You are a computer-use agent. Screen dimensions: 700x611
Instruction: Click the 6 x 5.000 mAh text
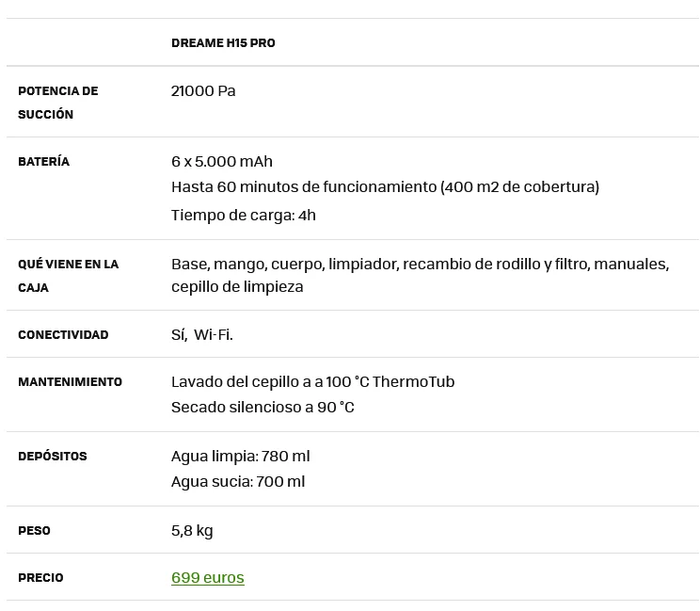coord(222,161)
